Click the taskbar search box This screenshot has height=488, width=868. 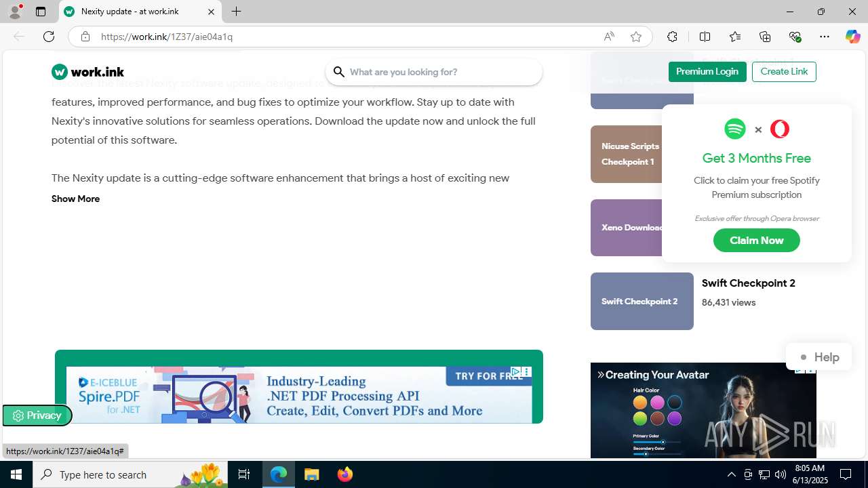tap(130, 474)
